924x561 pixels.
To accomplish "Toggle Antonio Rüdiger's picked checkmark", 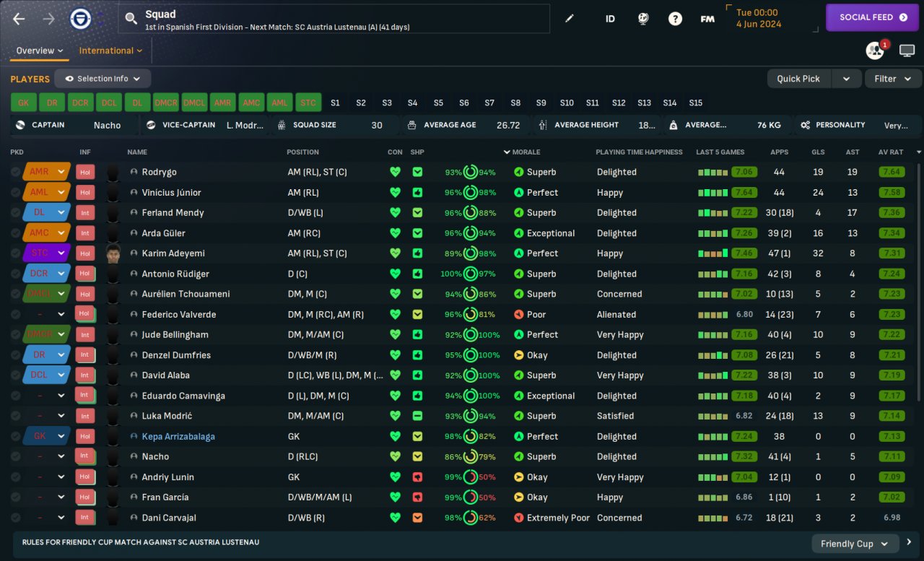I will coord(16,274).
